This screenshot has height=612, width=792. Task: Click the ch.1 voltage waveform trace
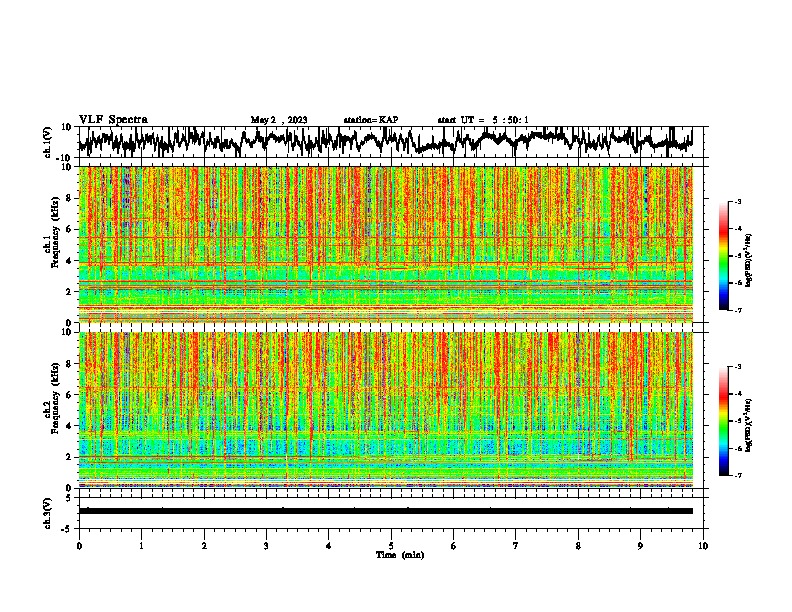click(385, 141)
